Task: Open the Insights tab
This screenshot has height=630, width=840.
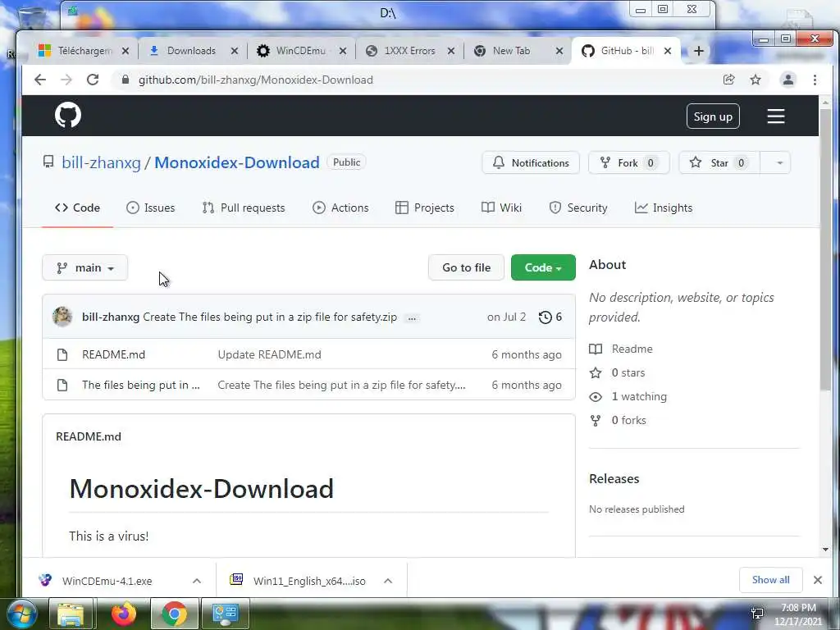Action: tap(664, 208)
